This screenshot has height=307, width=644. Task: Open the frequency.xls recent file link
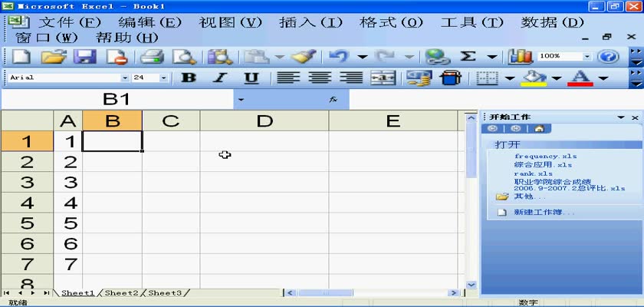pos(545,157)
